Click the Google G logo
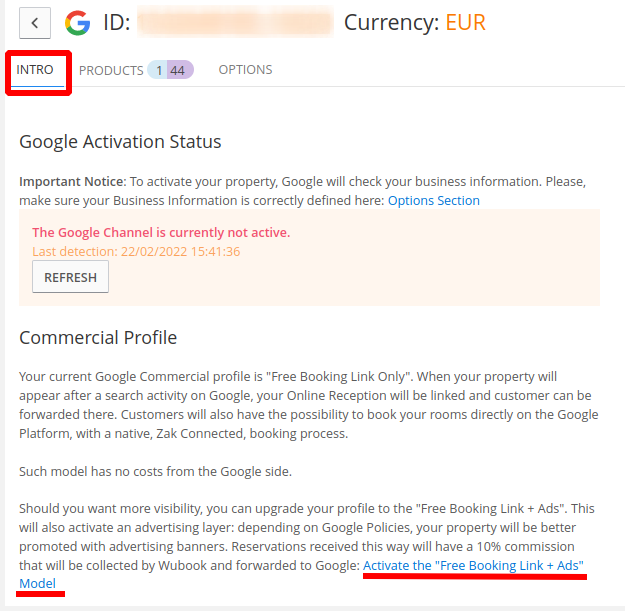625x611 pixels. (78, 23)
